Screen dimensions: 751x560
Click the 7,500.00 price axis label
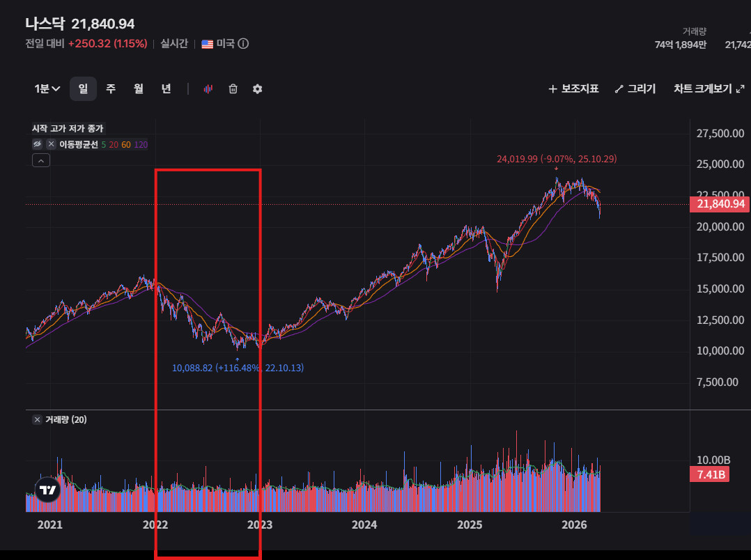718,382
